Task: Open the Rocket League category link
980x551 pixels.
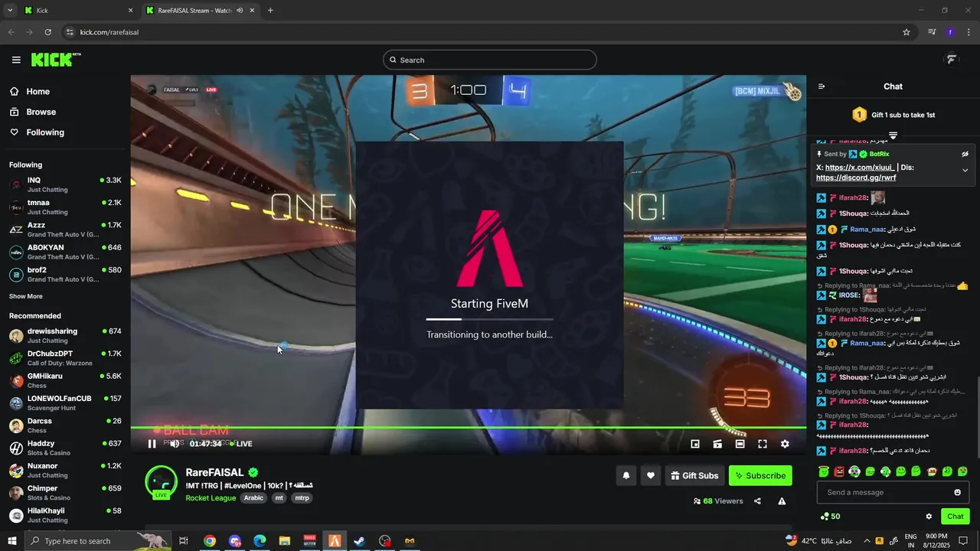Action: [x=211, y=498]
